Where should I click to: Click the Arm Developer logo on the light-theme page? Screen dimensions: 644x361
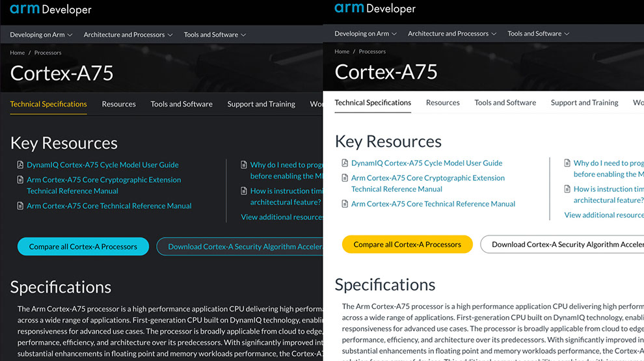coord(375,8)
